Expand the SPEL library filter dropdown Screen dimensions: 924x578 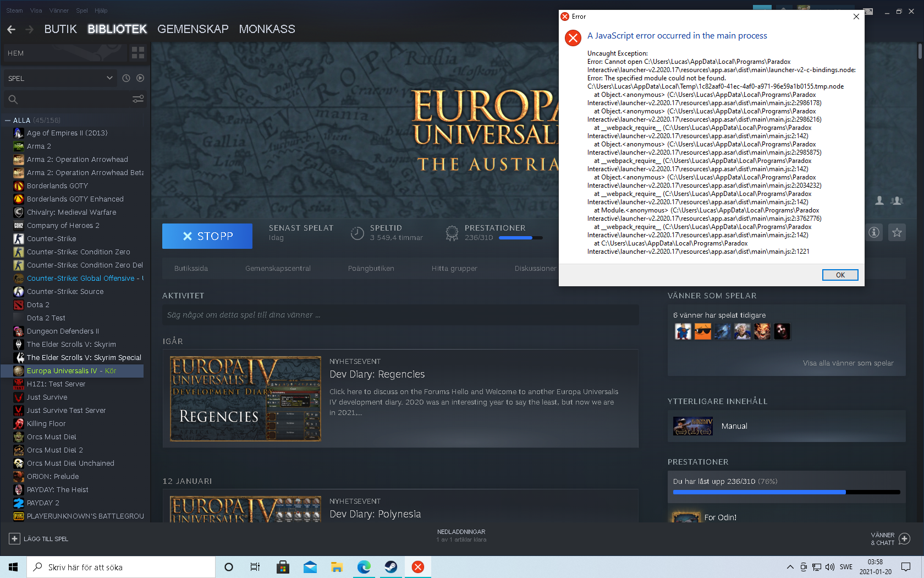click(x=109, y=78)
